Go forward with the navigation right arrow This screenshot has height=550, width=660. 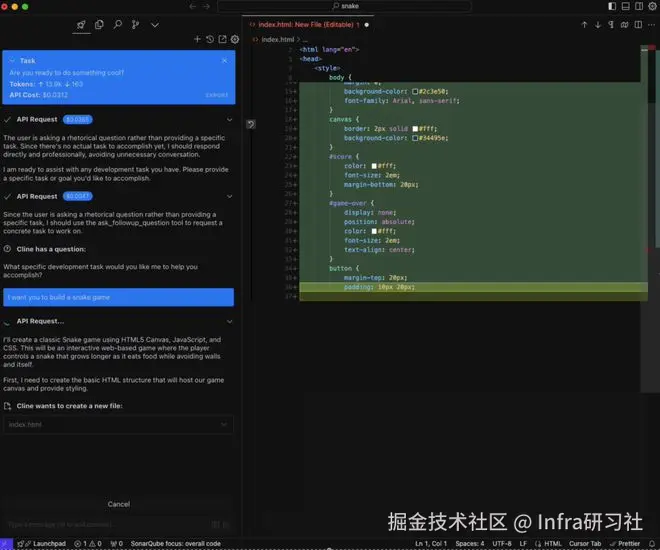(x=206, y=6)
